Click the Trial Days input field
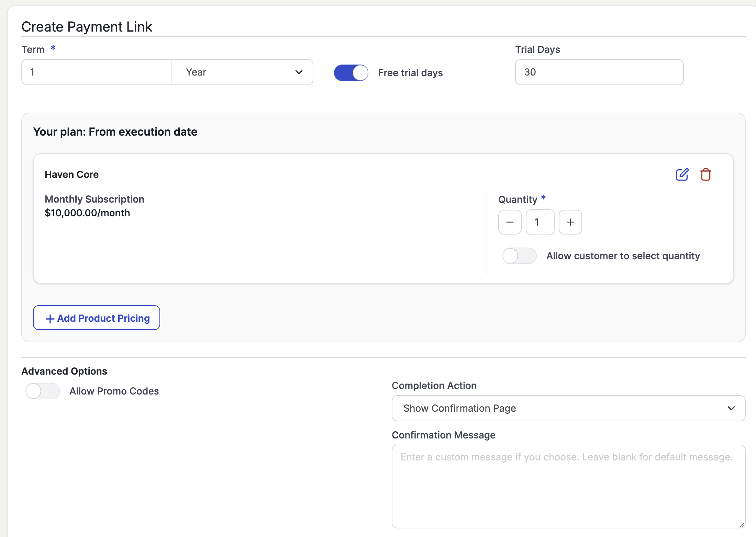The width and height of the screenshot is (756, 537). 599,72
